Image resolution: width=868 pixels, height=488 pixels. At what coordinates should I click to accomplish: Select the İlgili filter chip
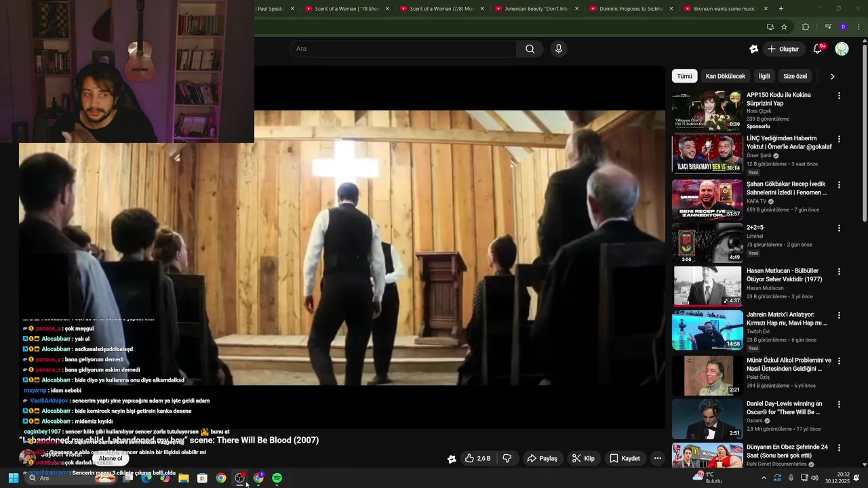coord(764,77)
